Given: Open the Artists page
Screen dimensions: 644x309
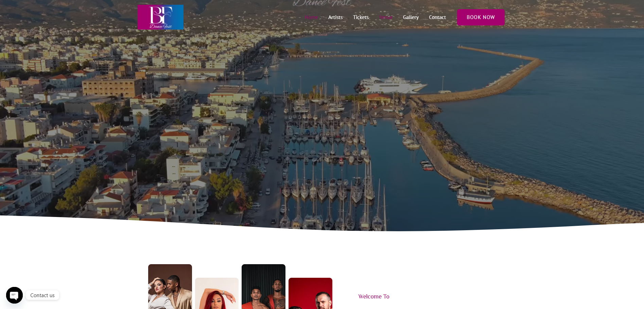Looking at the screenshot, I should 335,17.
